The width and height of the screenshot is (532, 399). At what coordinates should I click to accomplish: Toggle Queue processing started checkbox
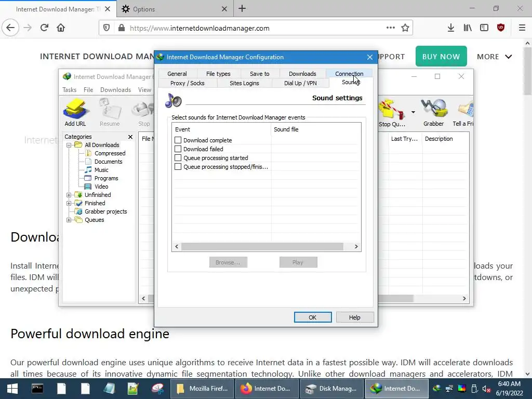(x=178, y=158)
